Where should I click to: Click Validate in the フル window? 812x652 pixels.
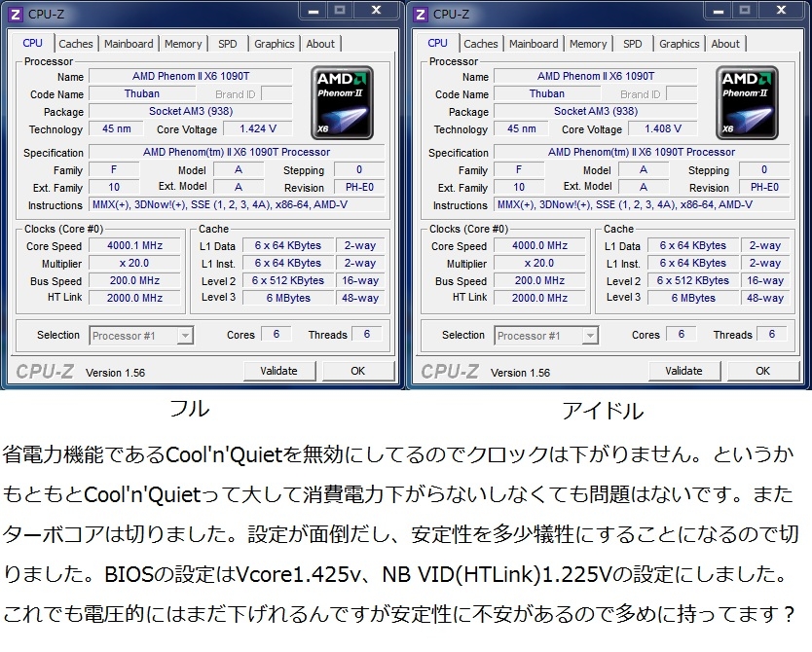278,371
